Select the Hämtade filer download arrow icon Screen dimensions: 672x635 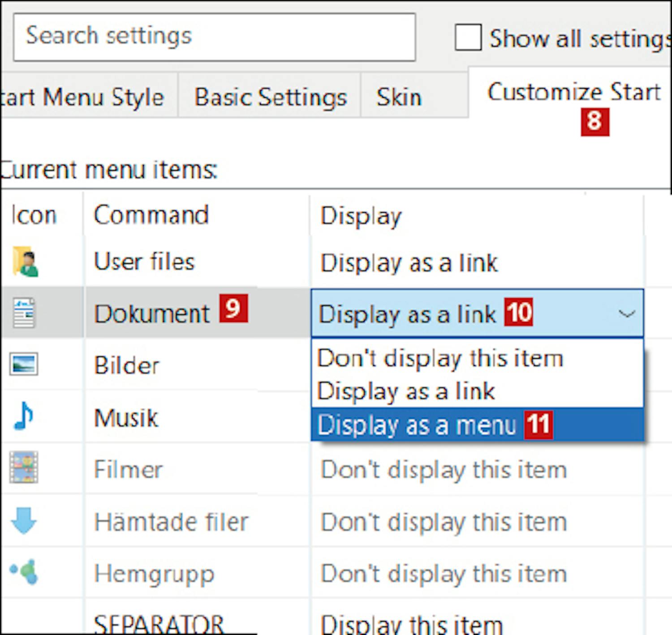[x=23, y=520]
